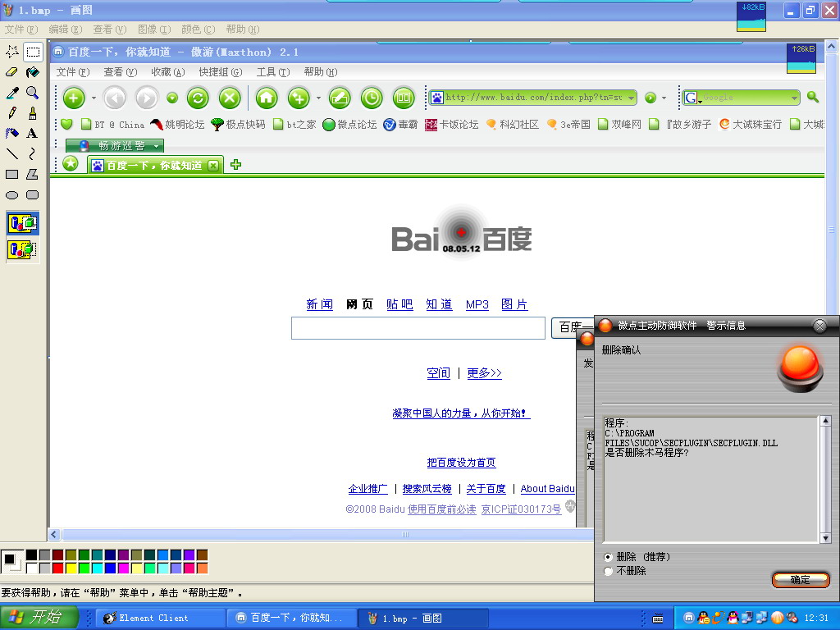Click the green search magnifier beside Google box
The width and height of the screenshot is (840, 630).
tap(813, 97)
